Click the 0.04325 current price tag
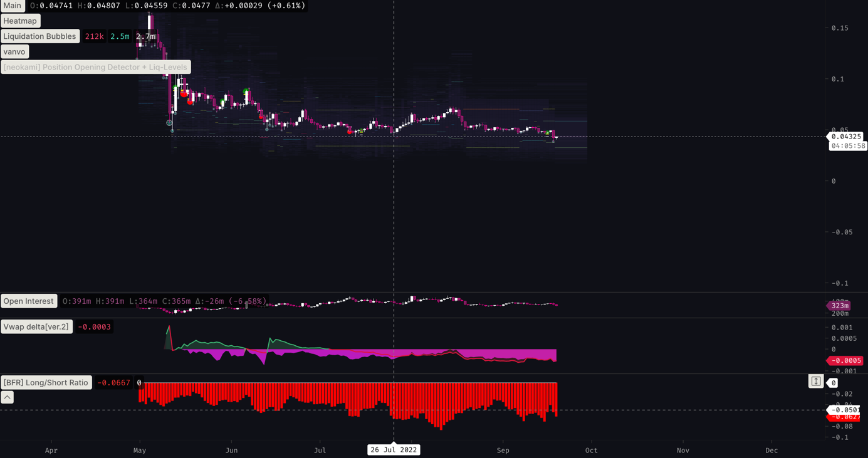 point(845,137)
